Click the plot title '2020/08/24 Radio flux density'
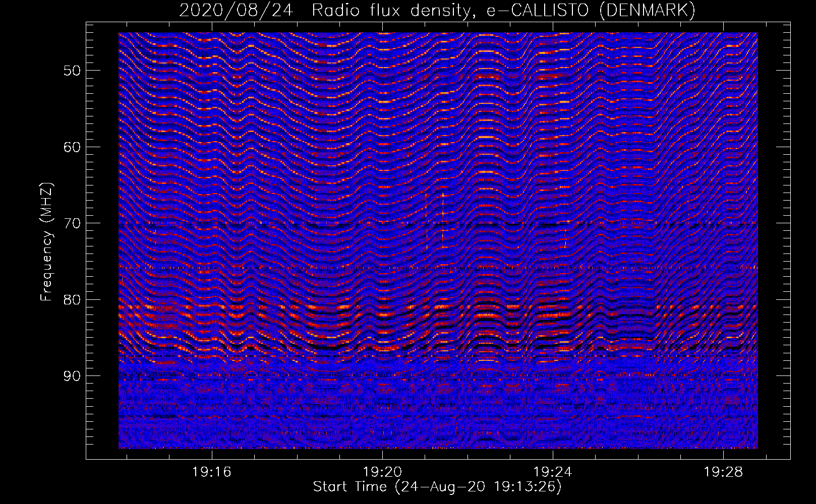The width and height of the screenshot is (816, 504). coord(437,10)
